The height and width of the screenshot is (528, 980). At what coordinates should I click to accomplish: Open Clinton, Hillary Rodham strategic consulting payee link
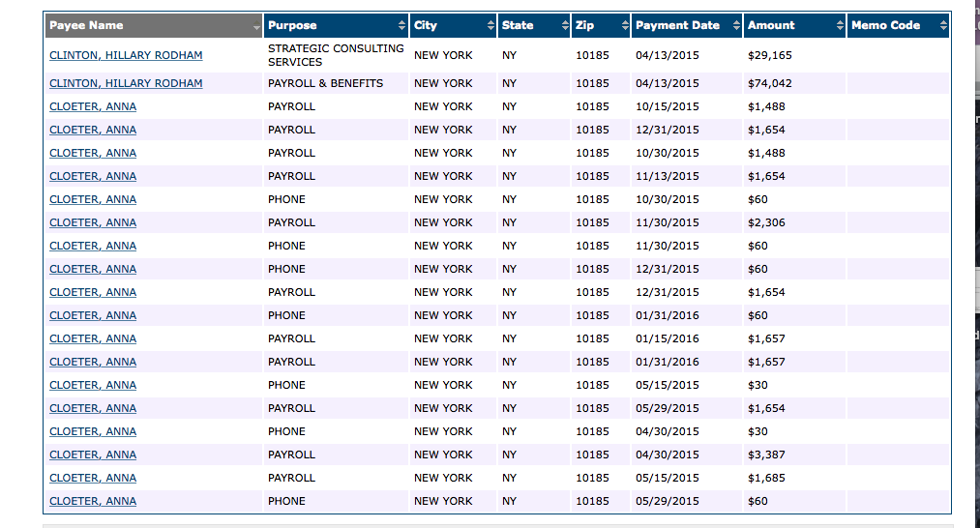click(126, 55)
